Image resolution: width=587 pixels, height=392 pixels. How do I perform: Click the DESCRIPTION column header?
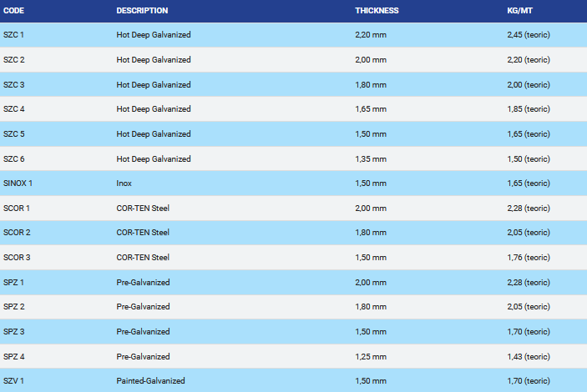(x=142, y=11)
